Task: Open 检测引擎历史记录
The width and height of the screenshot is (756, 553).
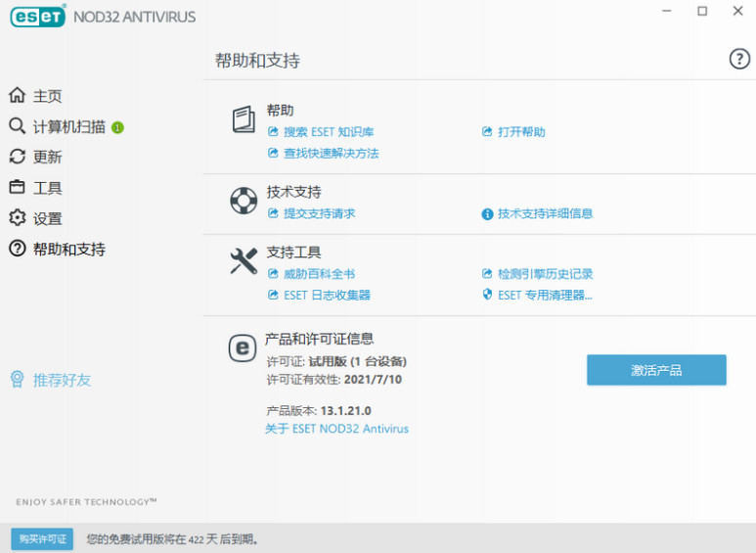Action: point(546,274)
